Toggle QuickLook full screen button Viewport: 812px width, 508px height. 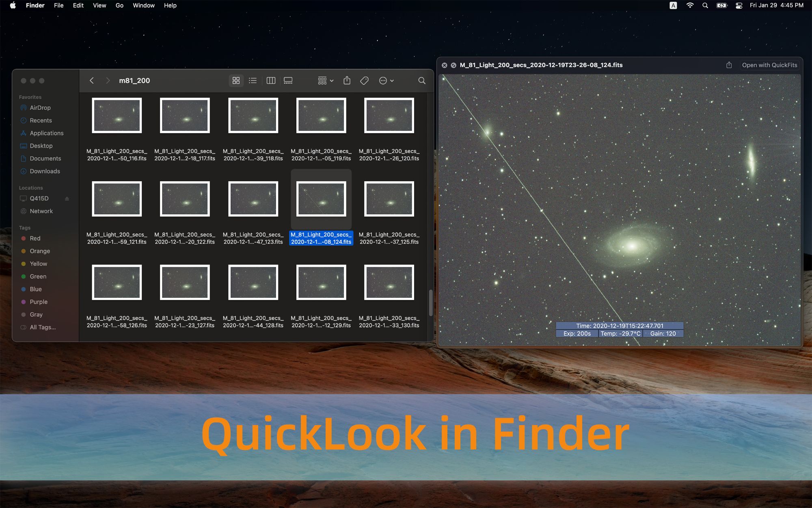click(x=454, y=65)
